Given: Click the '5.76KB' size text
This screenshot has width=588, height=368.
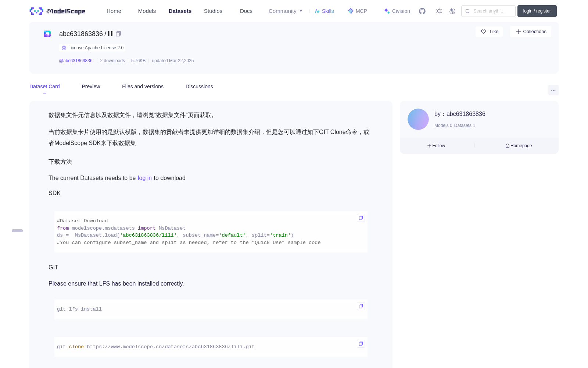Looking at the screenshot, I should point(138,61).
